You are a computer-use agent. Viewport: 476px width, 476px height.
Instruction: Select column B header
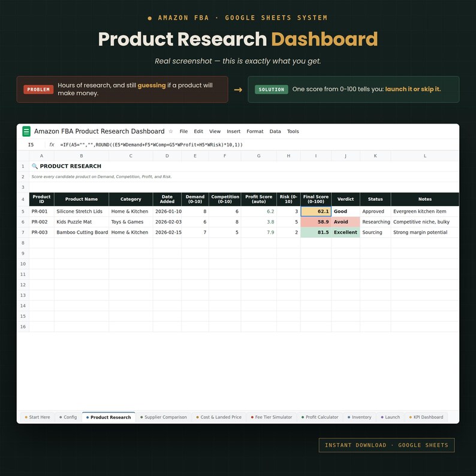pos(82,156)
